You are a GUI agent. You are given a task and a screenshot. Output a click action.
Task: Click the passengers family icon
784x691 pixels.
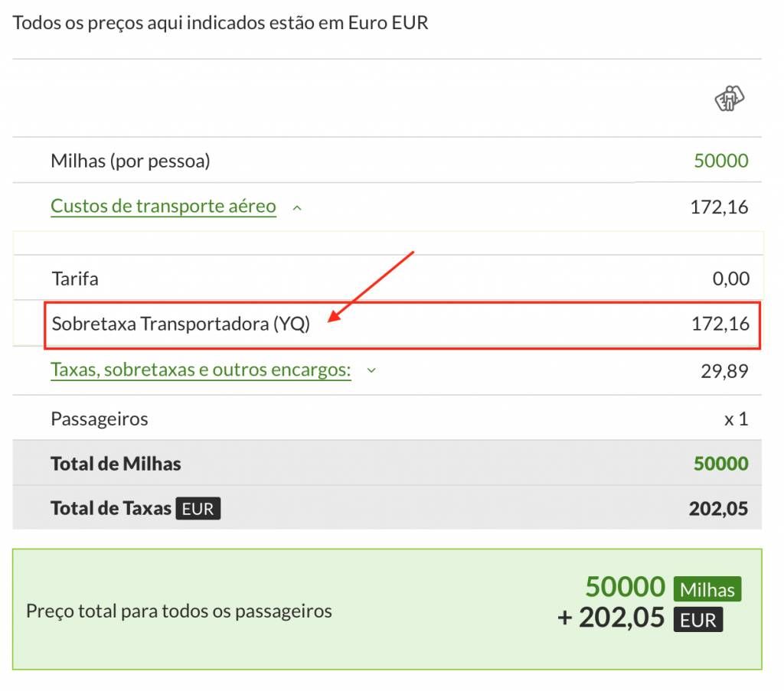pyautogui.click(x=730, y=98)
